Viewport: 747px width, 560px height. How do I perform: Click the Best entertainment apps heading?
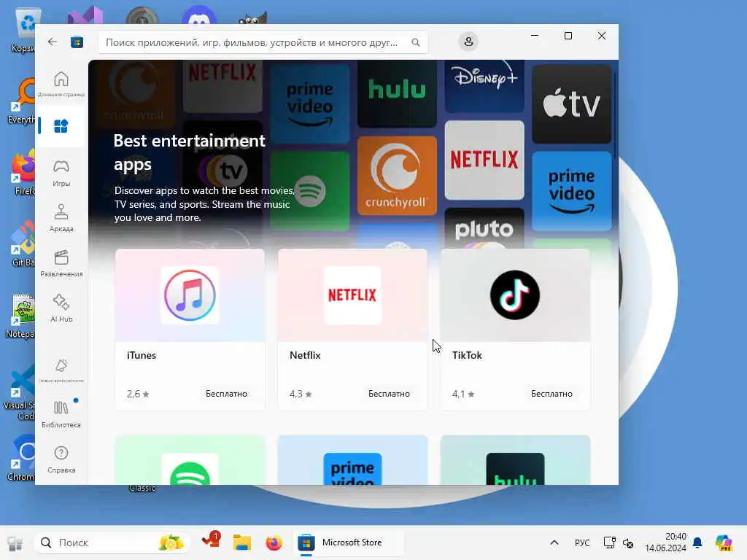point(189,152)
